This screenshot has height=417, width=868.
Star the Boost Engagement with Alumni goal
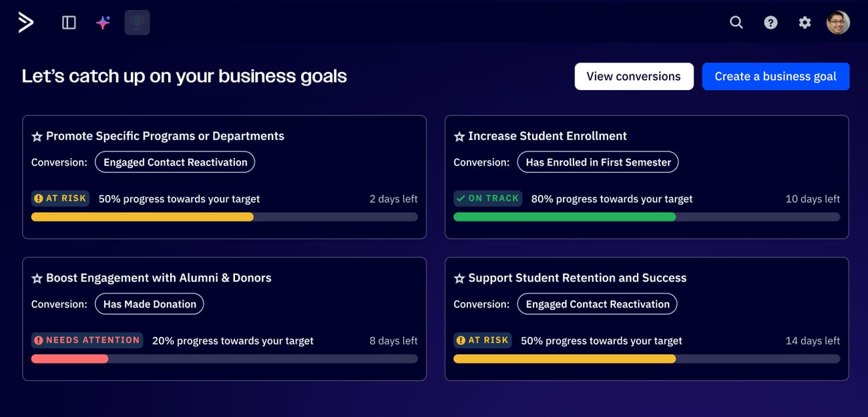tap(37, 278)
